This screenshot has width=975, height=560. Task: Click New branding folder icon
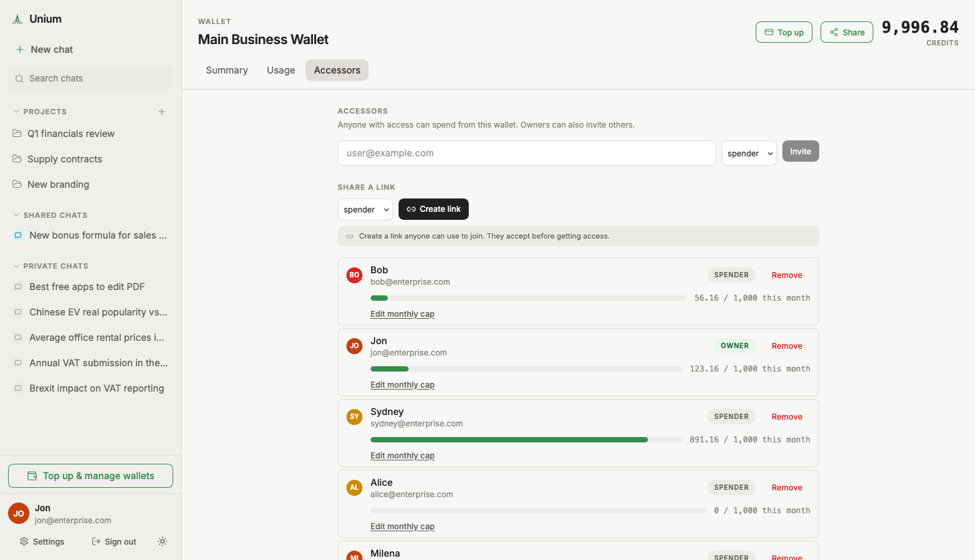[x=17, y=184]
